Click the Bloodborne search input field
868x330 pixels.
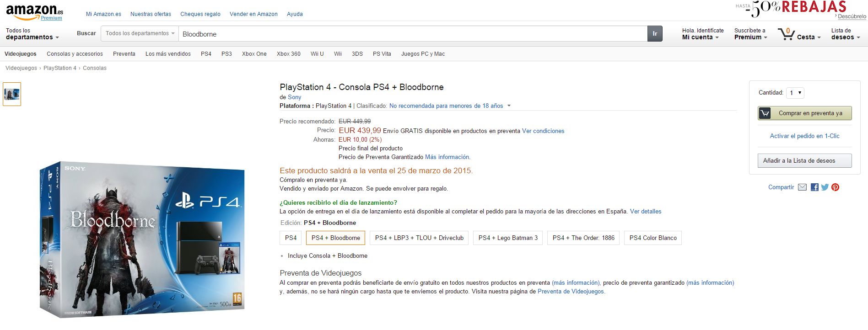point(412,34)
